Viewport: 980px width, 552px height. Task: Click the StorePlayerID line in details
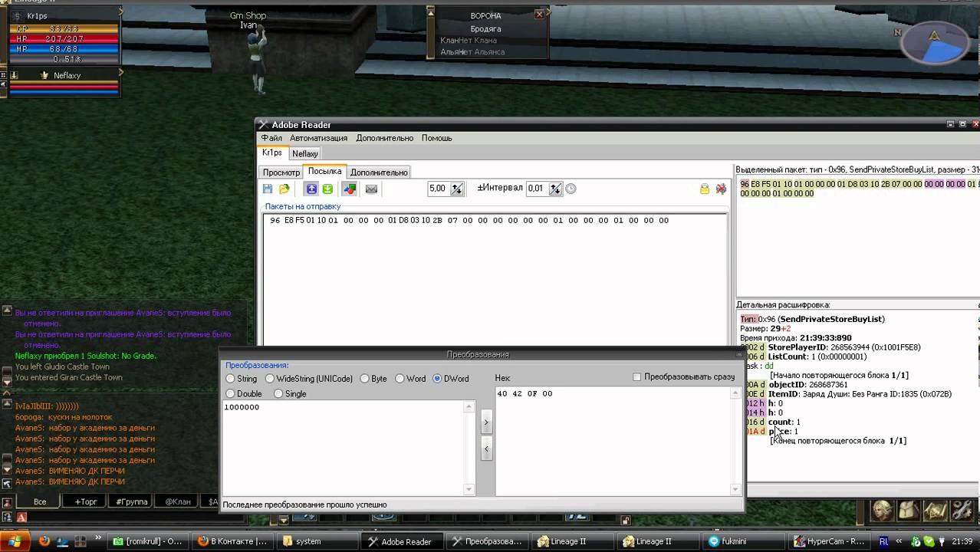(x=844, y=347)
